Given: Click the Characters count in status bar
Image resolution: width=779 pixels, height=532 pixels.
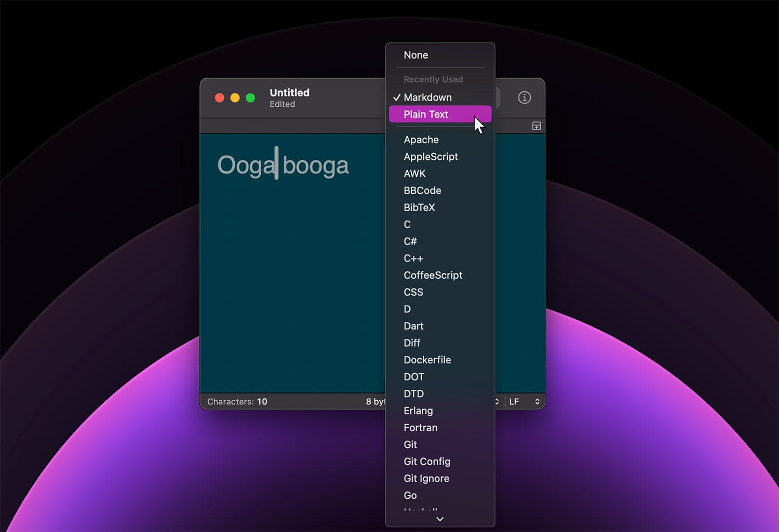Looking at the screenshot, I should click(x=237, y=402).
